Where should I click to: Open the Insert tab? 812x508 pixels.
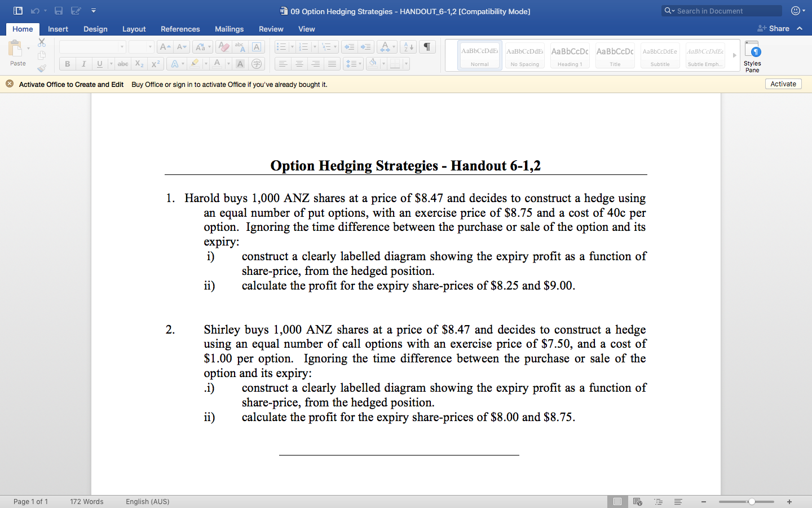click(58, 29)
